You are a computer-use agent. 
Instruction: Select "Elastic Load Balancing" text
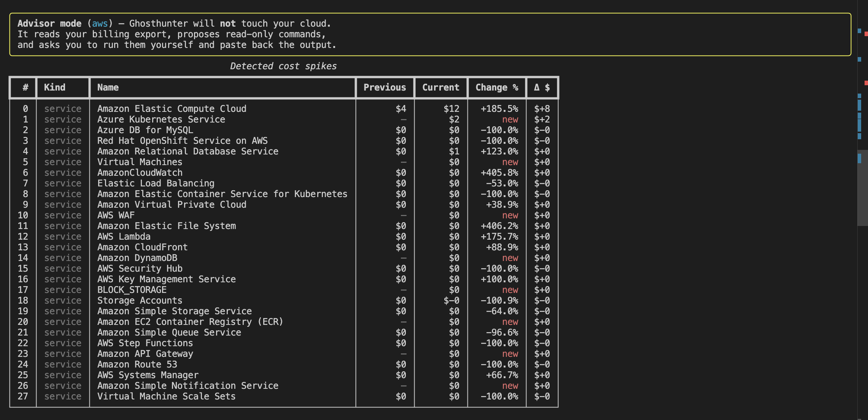coord(156,183)
